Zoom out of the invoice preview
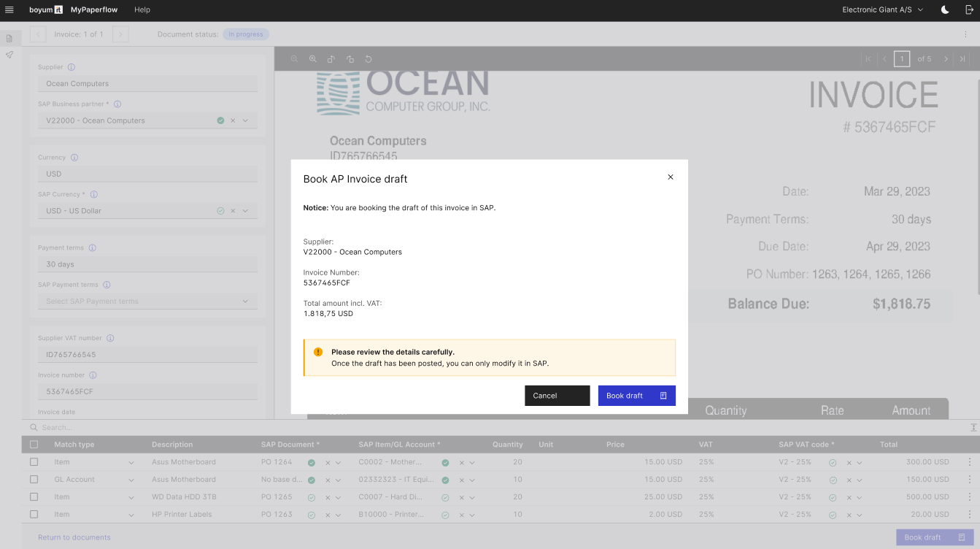This screenshot has width=980, height=549. click(294, 59)
